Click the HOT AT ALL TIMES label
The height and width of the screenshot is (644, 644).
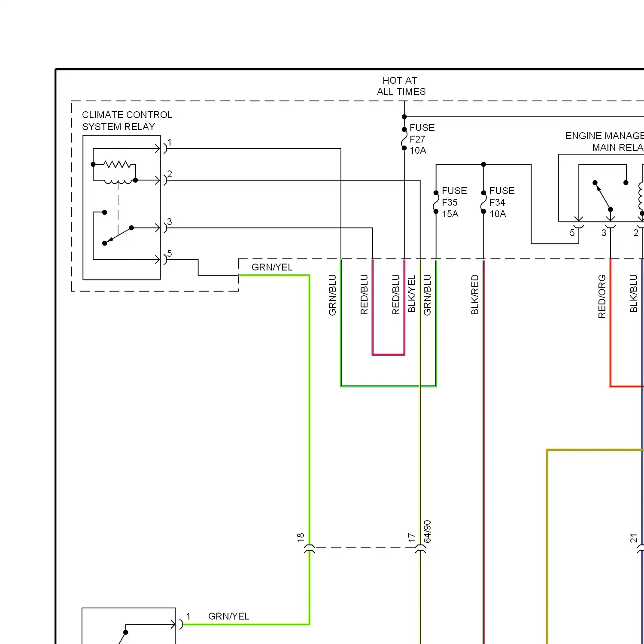[x=401, y=86]
